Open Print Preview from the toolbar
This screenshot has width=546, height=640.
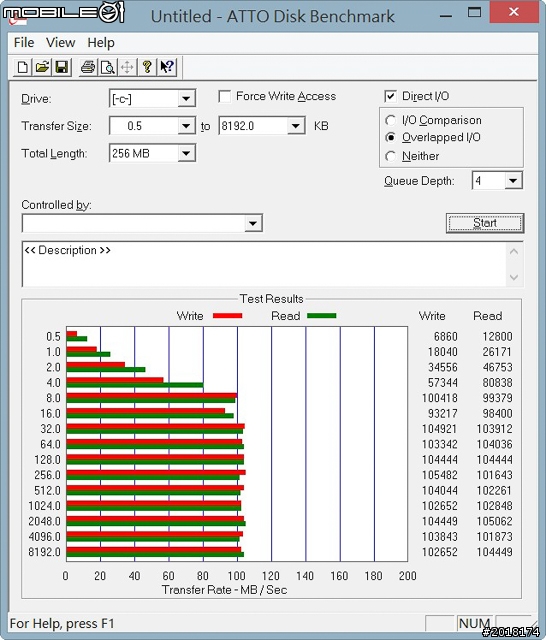108,67
